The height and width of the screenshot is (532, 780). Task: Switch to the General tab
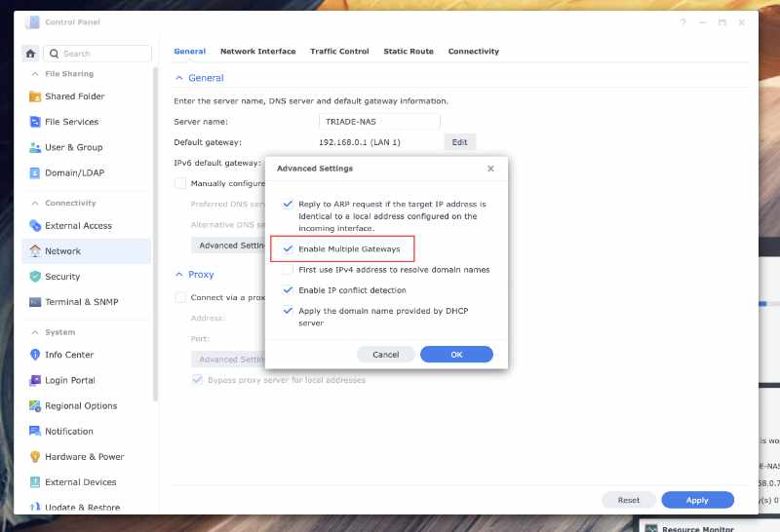[189, 52]
